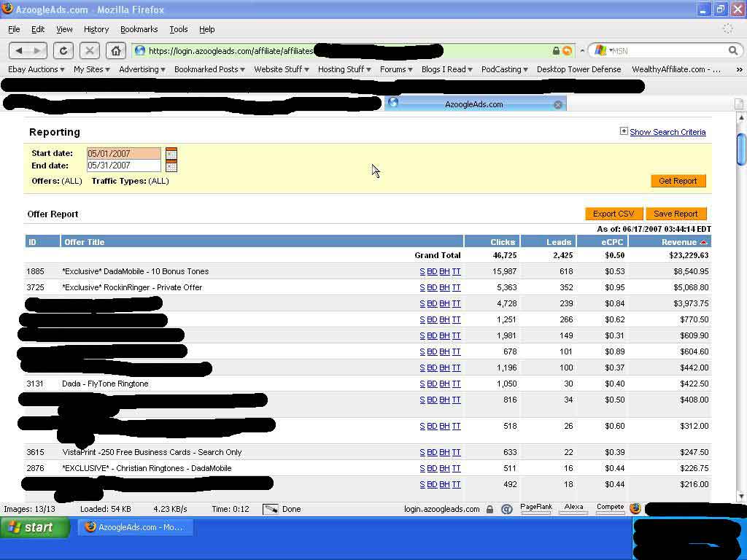Click the BD link in the RockinRinger row
747x560 pixels.
(x=432, y=287)
